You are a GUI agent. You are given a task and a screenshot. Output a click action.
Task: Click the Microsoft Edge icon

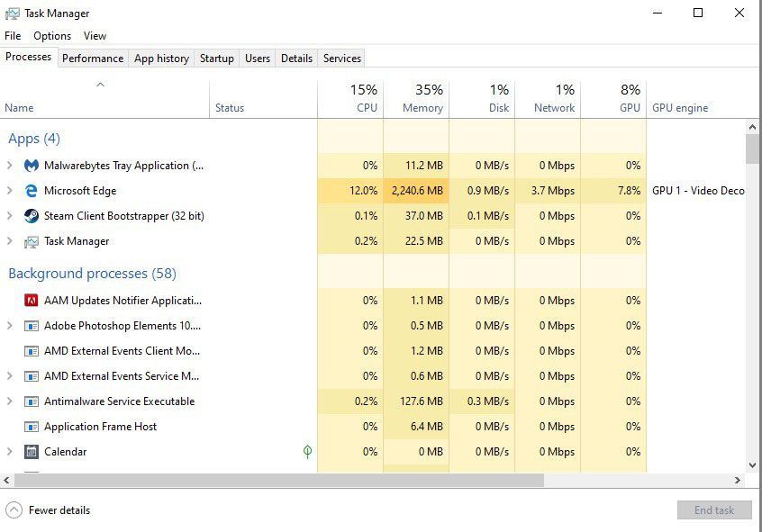32,191
